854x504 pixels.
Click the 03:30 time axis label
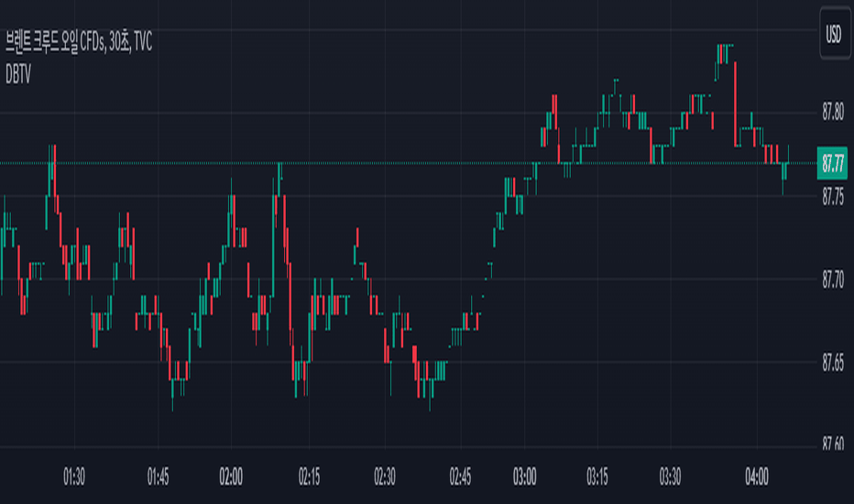coord(670,477)
